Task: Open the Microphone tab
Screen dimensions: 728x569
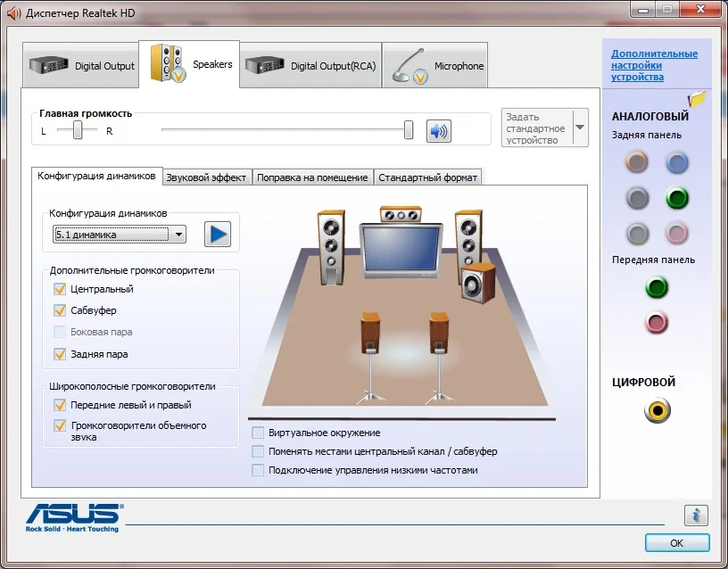Action: 435,65
